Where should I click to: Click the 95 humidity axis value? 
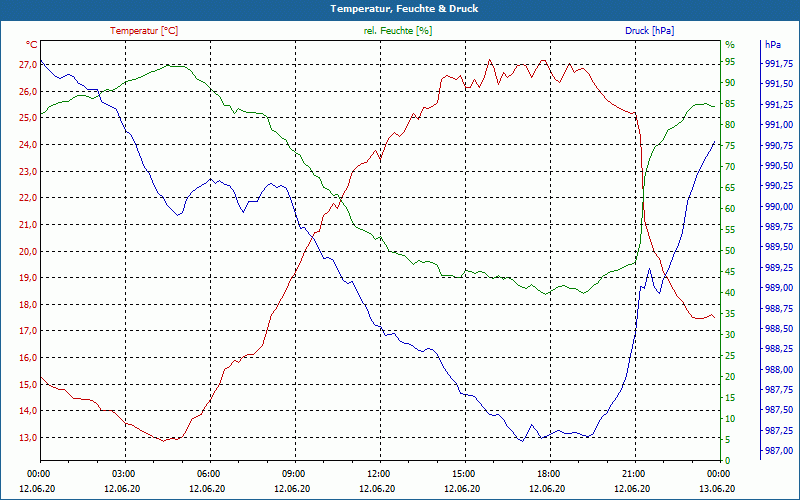[x=730, y=62]
